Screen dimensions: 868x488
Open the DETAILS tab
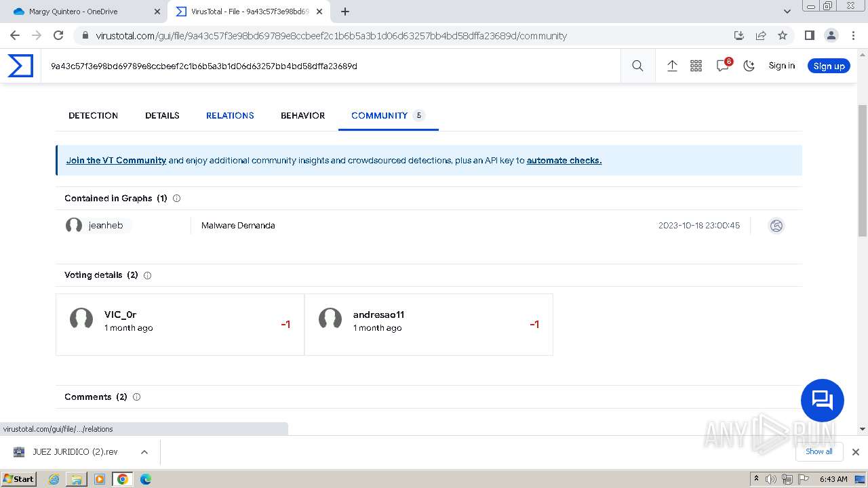pyautogui.click(x=162, y=115)
